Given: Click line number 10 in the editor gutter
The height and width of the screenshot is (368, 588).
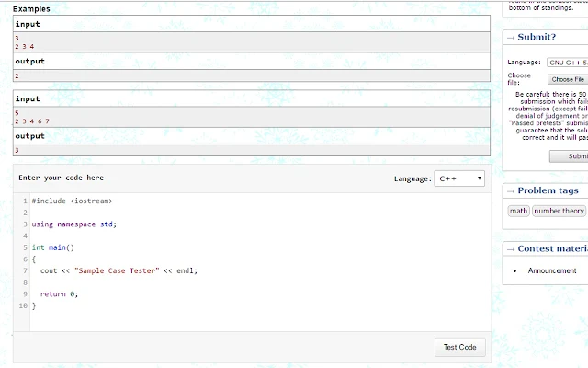Looking at the screenshot, I should (x=23, y=305).
